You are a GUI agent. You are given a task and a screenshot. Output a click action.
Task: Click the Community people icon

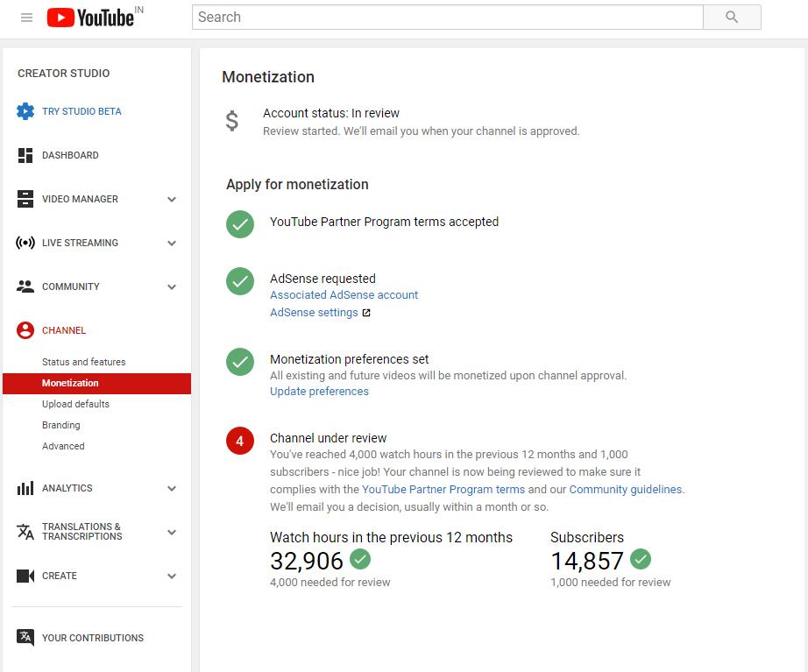(x=25, y=286)
